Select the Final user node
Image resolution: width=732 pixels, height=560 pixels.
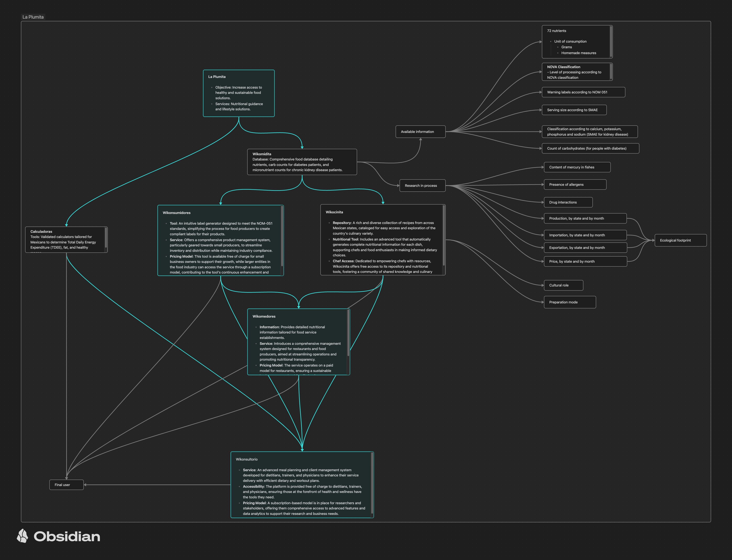(x=66, y=485)
